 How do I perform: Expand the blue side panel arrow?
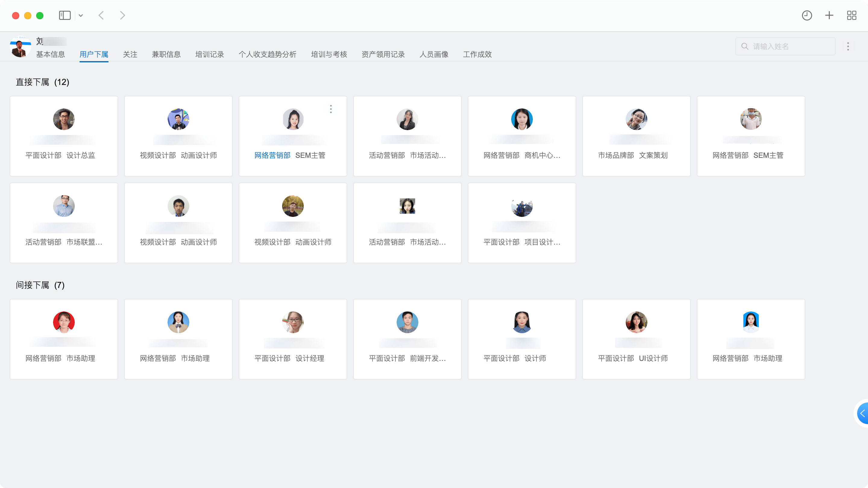(863, 413)
